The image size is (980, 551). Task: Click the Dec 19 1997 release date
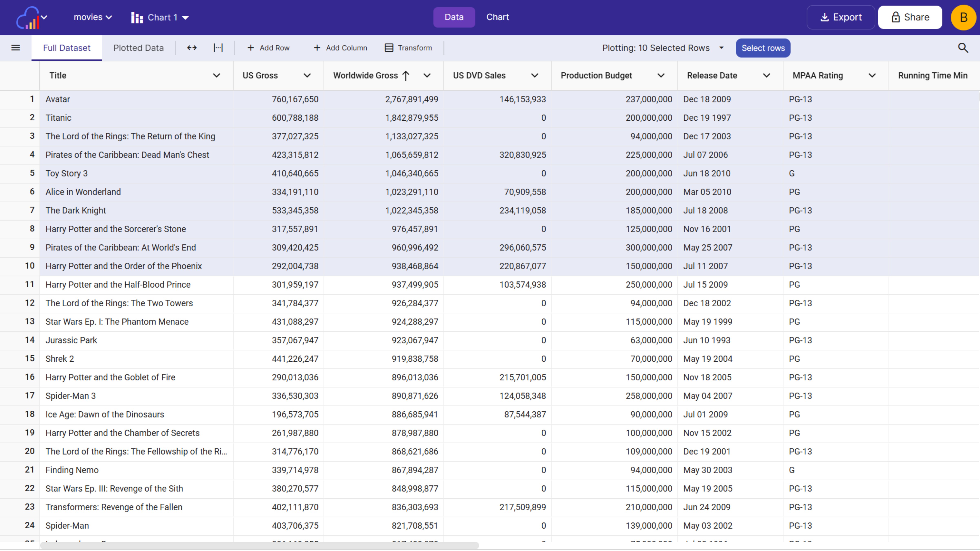pos(730,118)
